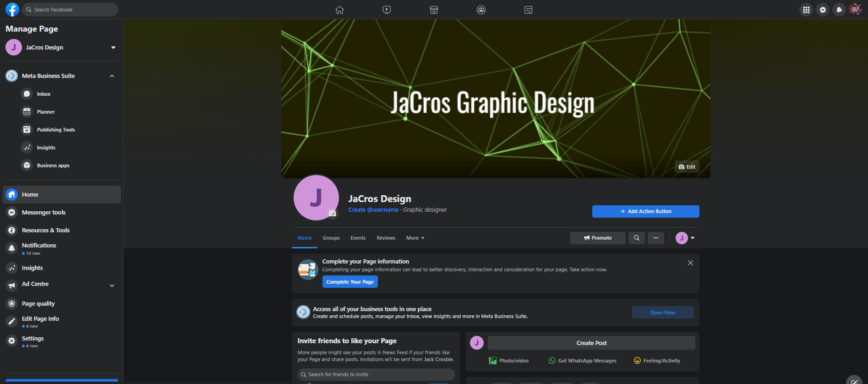Click the Search Facebook field
868x384 pixels.
[70, 10]
